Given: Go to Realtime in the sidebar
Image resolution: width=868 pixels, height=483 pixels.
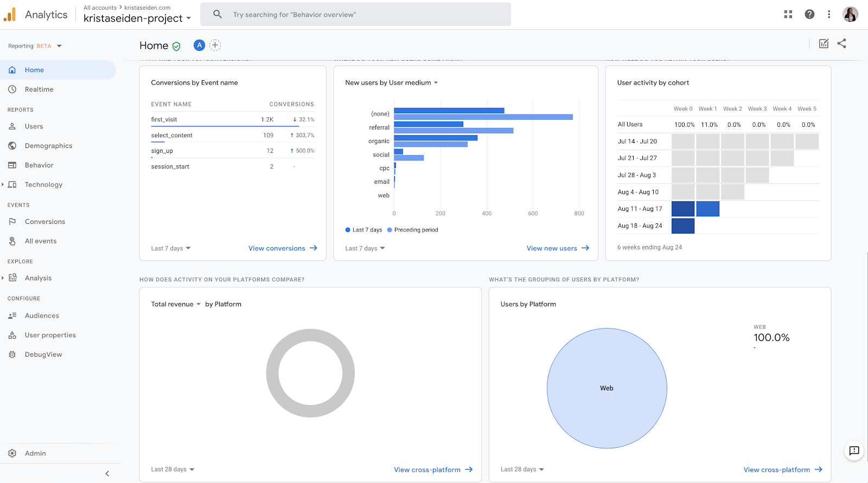Looking at the screenshot, I should point(39,89).
